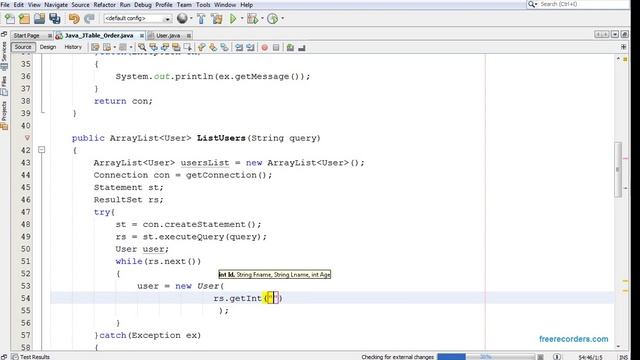The width and height of the screenshot is (640, 360).
Task: Click the Previous Bookmark icon
Action: [202, 48]
